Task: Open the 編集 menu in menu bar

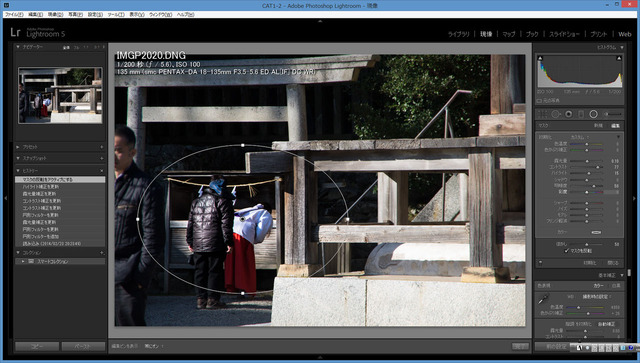Action: (36, 14)
